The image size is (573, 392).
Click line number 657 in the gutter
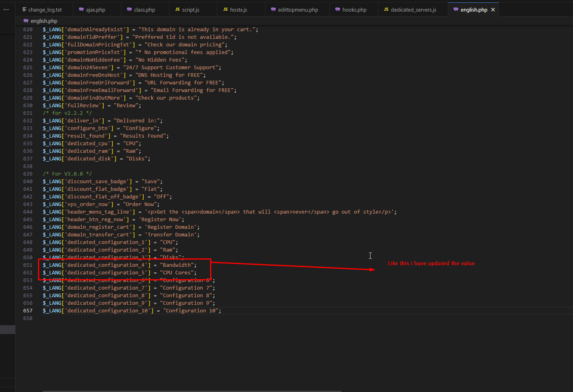click(28, 311)
